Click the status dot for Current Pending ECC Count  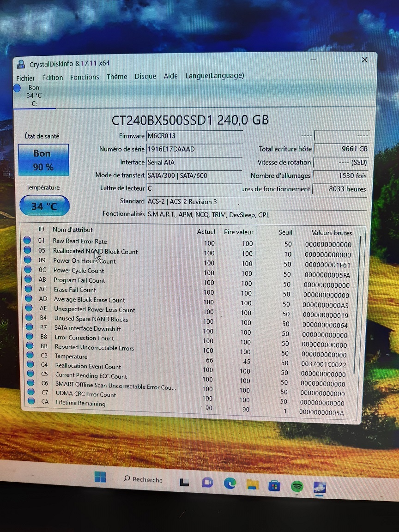(x=31, y=373)
